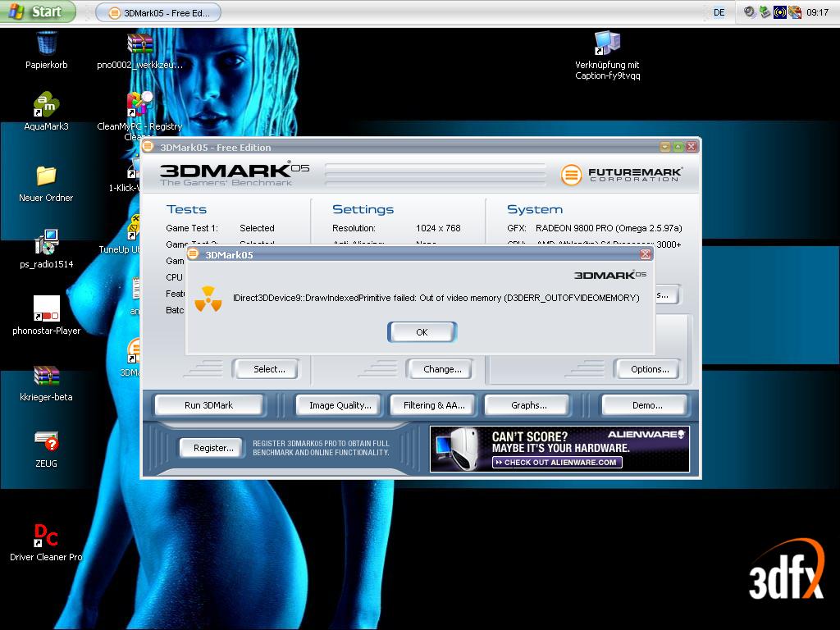
Task: Click the first system tray icon
Action: click(x=750, y=11)
